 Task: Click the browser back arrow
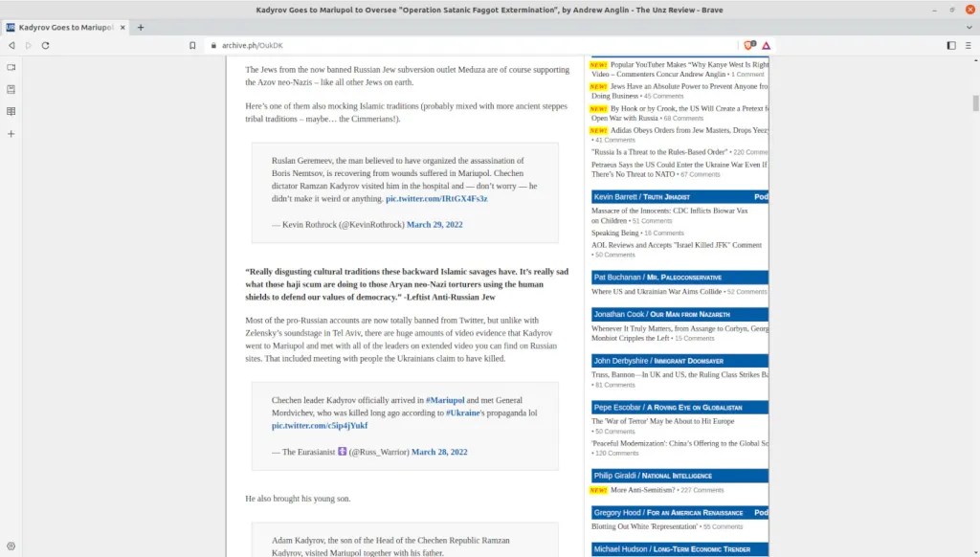[x=11, y=45]
